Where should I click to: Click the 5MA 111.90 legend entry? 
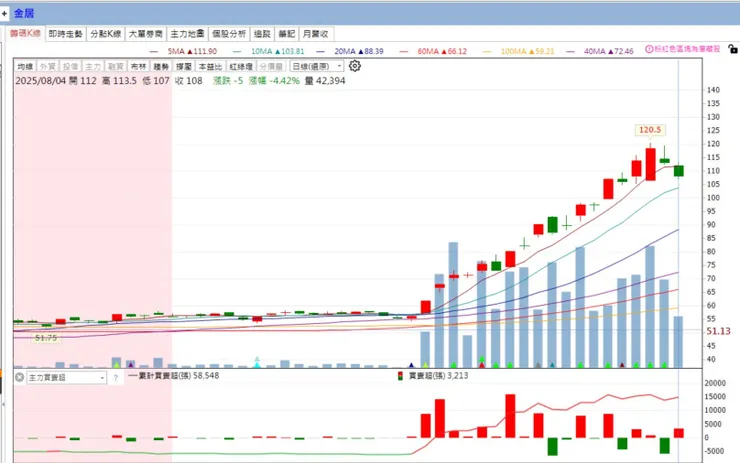click(183, 51)
